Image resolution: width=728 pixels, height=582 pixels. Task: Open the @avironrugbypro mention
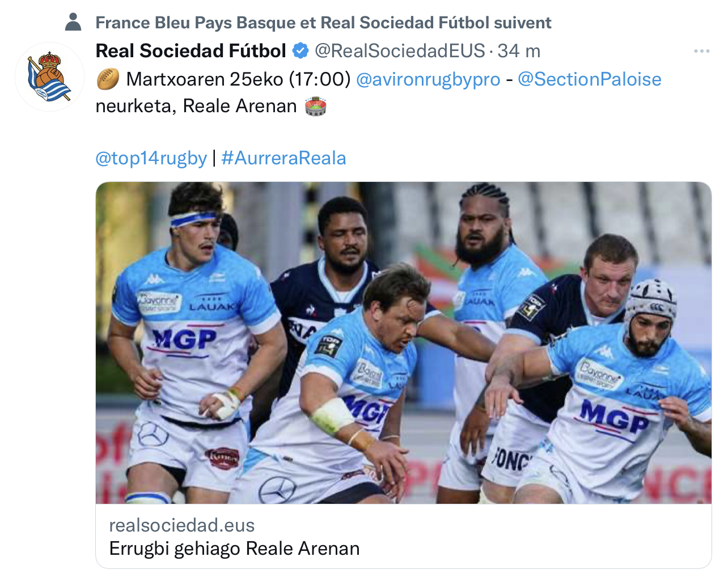(x=428, y=79)
